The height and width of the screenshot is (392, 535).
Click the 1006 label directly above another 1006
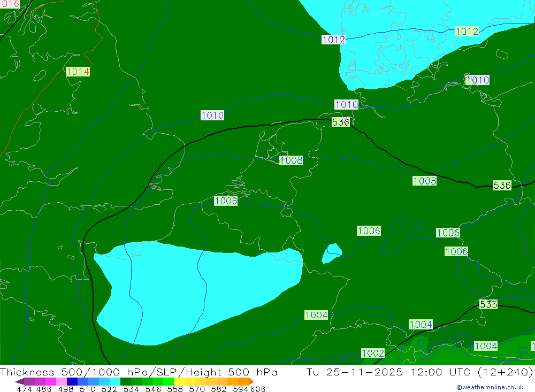tap(448, 233)
